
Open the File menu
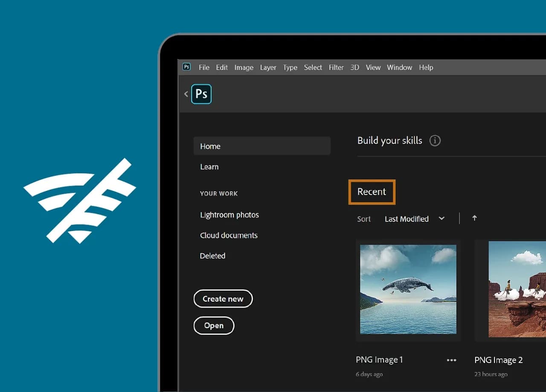click(x=204, y=67)
